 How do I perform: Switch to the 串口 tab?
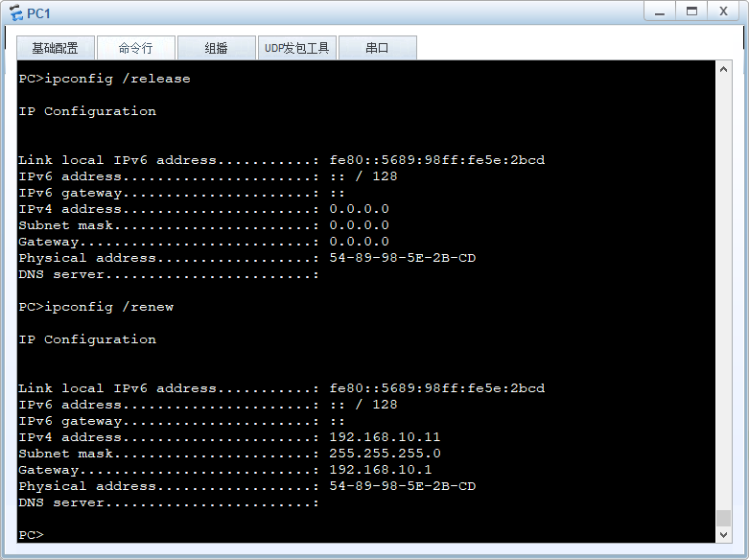coord(377,48)
